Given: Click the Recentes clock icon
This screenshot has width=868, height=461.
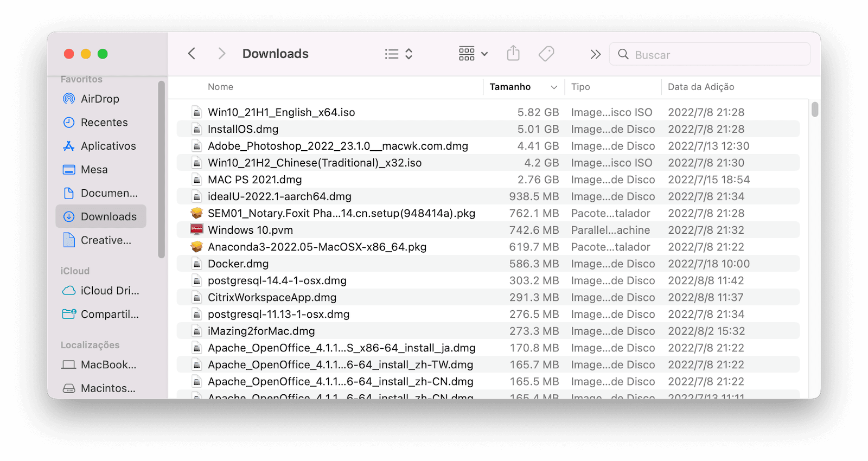Looking at the screenshot, I should pos(69,123).
